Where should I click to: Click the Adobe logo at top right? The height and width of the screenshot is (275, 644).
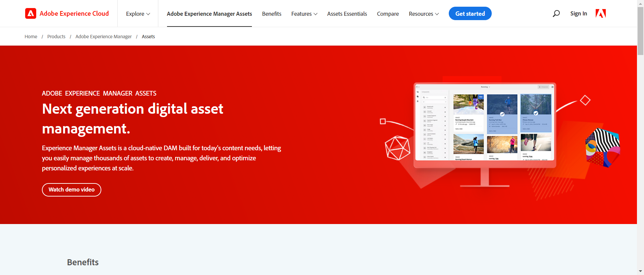point(600,13)
